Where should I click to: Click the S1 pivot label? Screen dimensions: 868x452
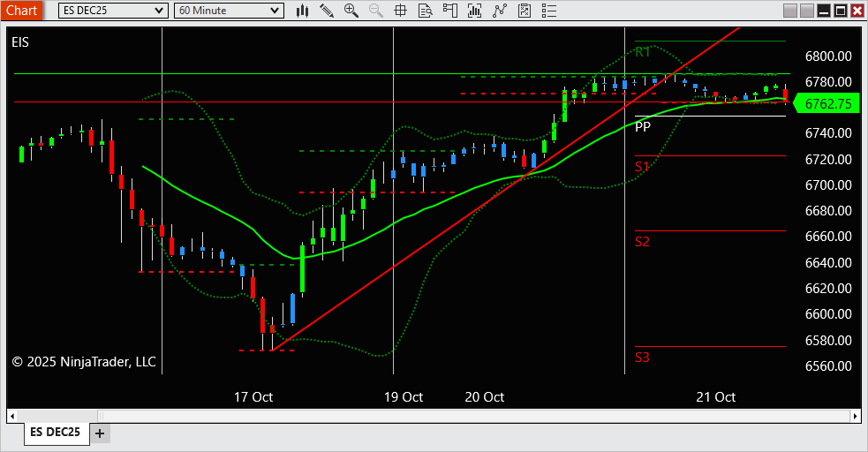(642, 167)
